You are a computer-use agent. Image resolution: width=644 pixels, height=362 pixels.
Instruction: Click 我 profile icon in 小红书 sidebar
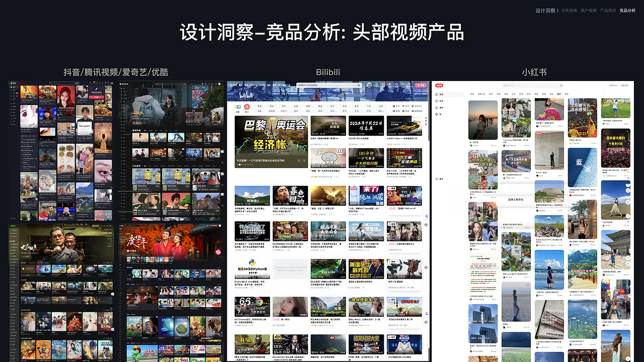[436, 114]
